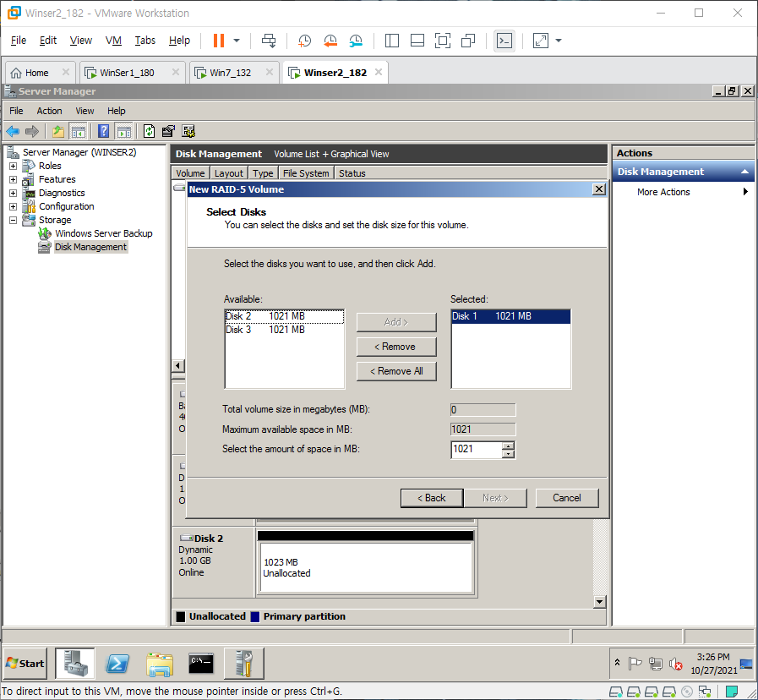Open the VMware Tabs menu
Viewport: 758px width, 700px height.
(x=145, y=40)
